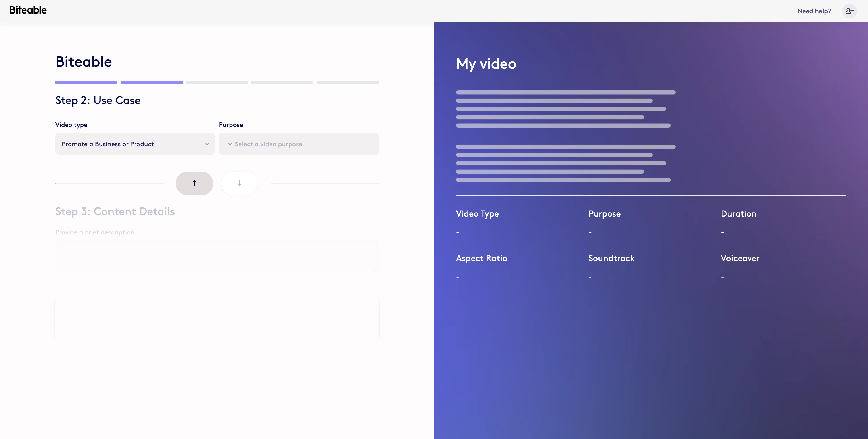
Task: Open the 'Select a video purpose' dropdown
Action: tap(299, 144)
